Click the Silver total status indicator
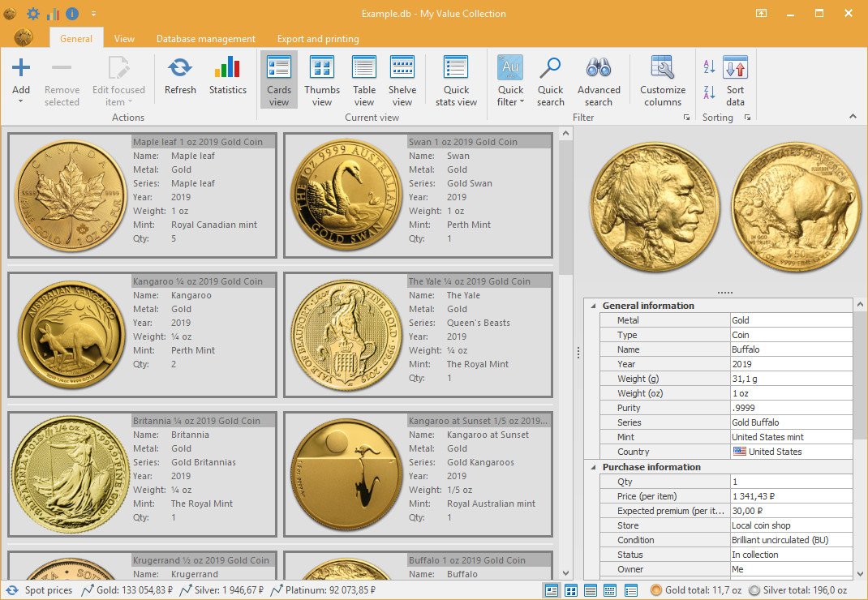868x600 pixels. tap(797, 590)
